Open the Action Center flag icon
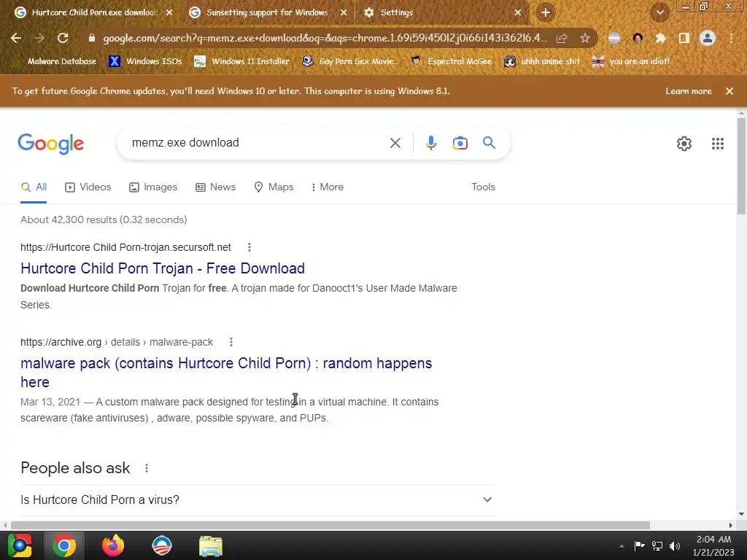747x560 pixels. click(x=639, y=545)
